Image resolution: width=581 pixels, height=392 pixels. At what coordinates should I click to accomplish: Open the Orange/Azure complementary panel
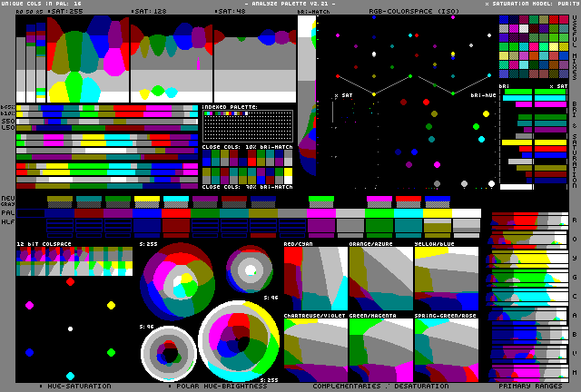pyautogui.click(x=380, y=276)
